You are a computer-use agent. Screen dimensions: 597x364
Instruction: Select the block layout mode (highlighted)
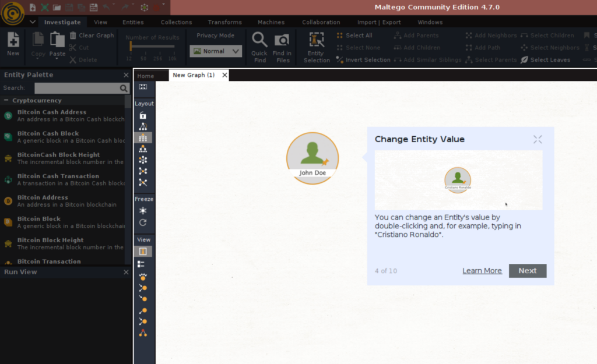pyautogui.click(x=143, y=137)
